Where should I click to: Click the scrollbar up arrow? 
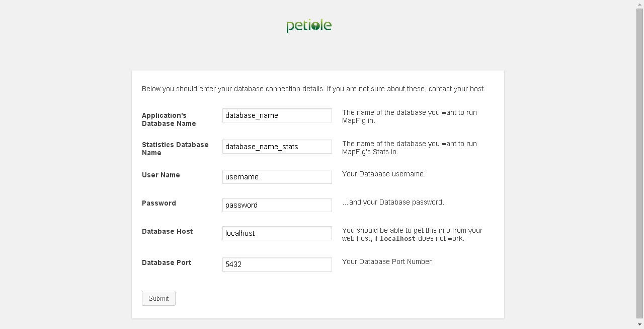tap(639, 4)
